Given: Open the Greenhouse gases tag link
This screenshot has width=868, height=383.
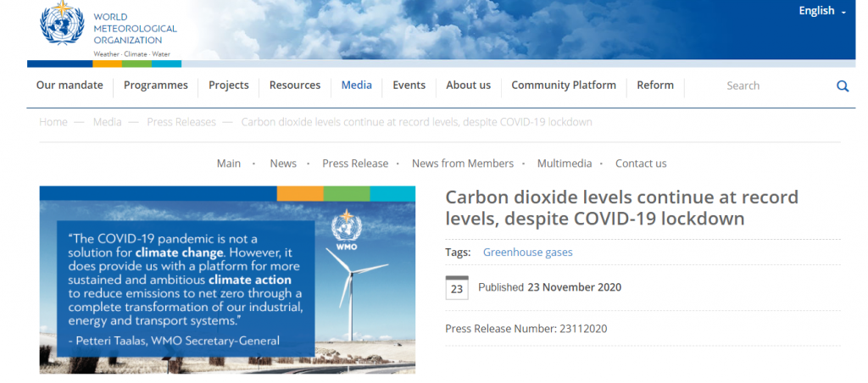Looking at the screenshot, I should (x=527, y=253).
